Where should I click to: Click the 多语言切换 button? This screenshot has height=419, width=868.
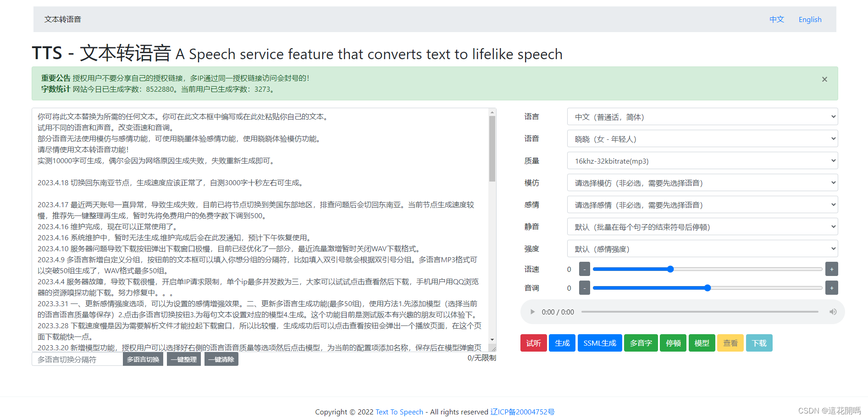[x=143, y=359]
